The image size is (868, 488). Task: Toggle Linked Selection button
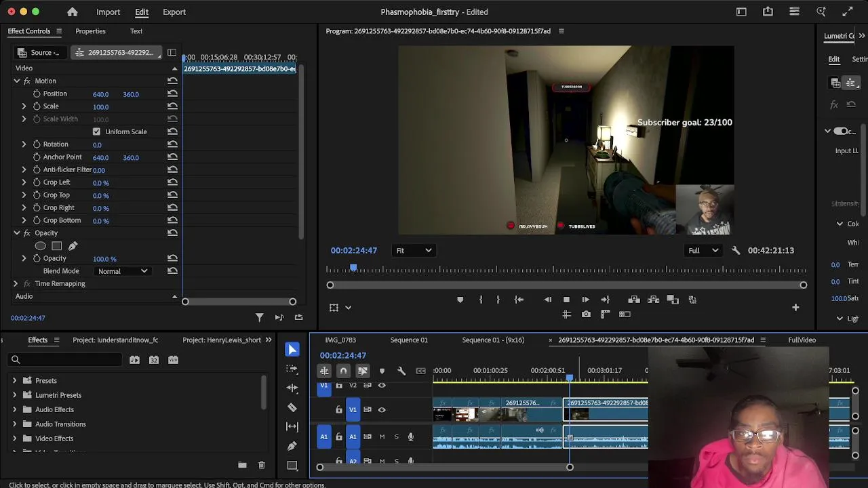(x=363, y=371)
